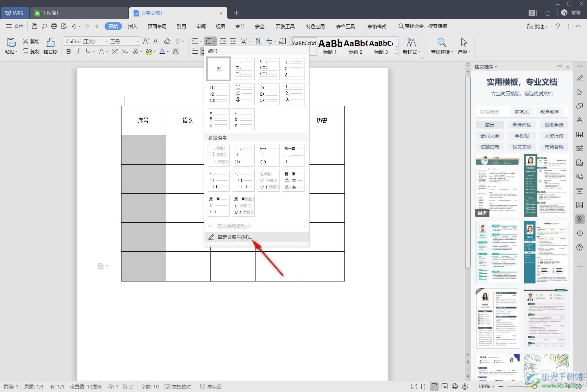Open the history clock icon in right sidebar
This screenshot has width=587, height=392.
pyautogui.click(x=580, y=233)
